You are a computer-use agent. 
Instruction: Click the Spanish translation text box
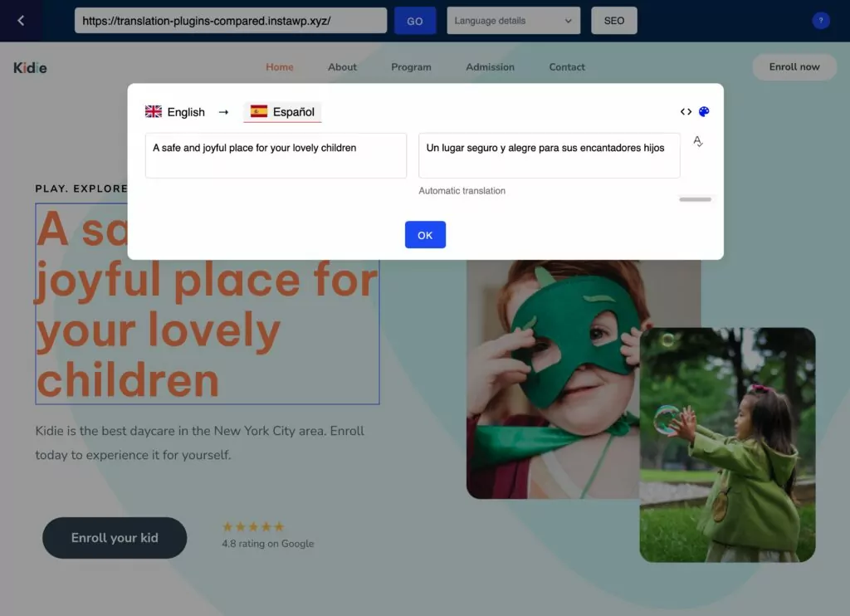coord(550,155)
